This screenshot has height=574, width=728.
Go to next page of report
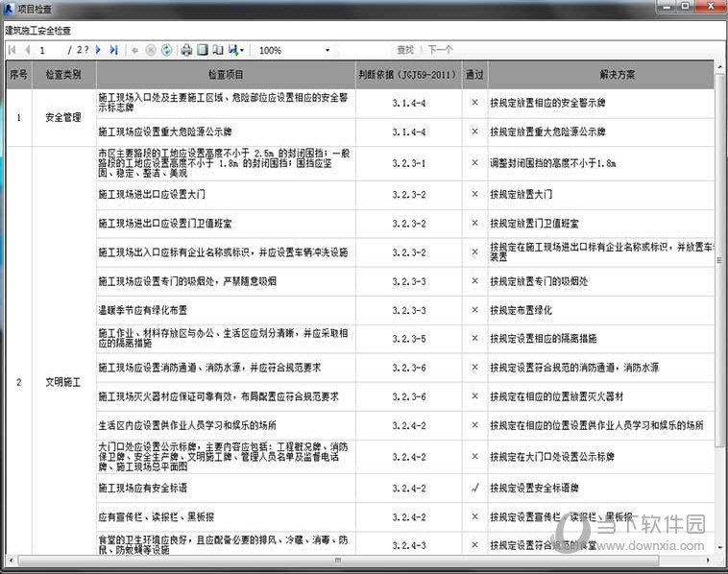click(98, 50)
